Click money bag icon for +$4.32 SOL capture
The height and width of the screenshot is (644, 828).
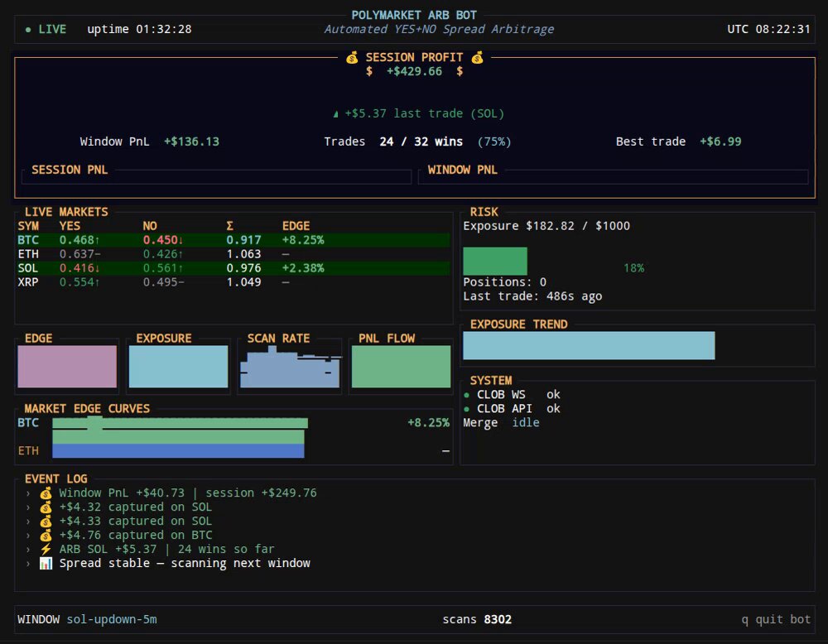click(x=46, y=507)
